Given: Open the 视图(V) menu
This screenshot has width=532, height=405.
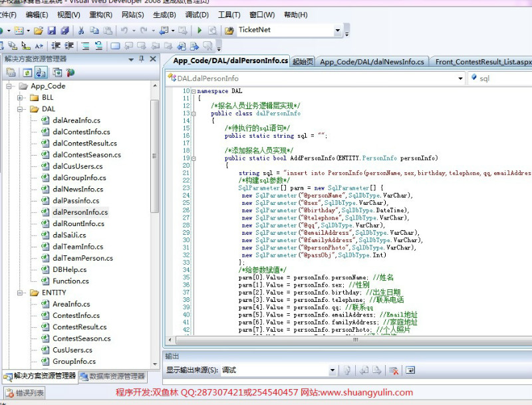Looking at the screenshot, I should pyautogui.click(x=68, y=15).
